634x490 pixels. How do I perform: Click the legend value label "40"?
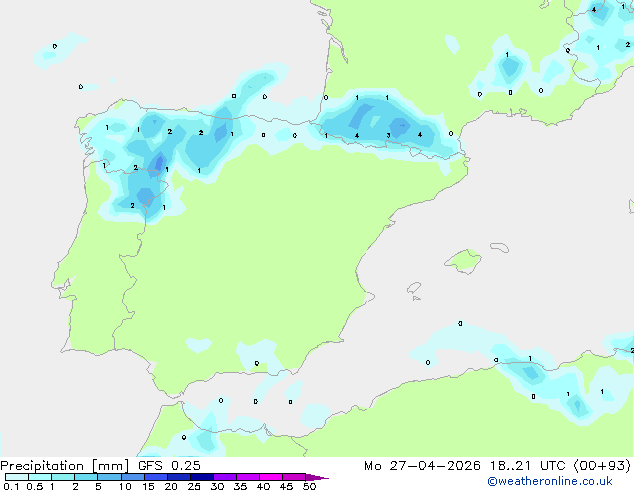(x=263, y=486)
